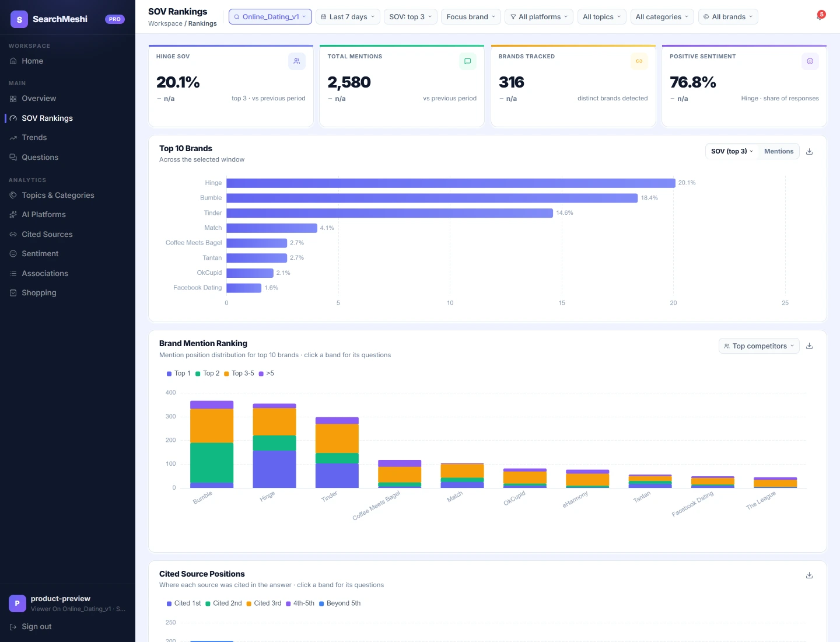The width and height of the screenshot is (840, 642).
Task: Toggle Top 3-5 legend series
Action: point(239,374)
